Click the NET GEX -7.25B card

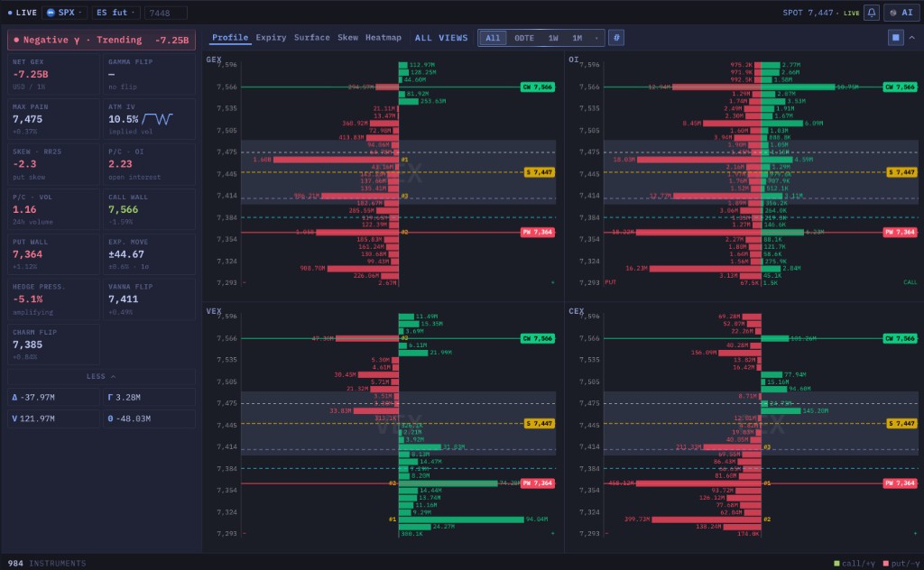[x=53, y=74]
